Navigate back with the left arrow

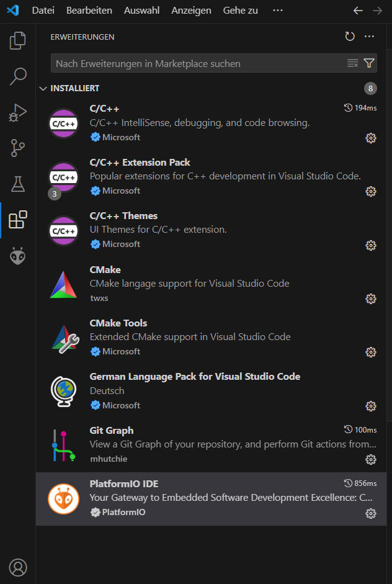tap(358, 11)
